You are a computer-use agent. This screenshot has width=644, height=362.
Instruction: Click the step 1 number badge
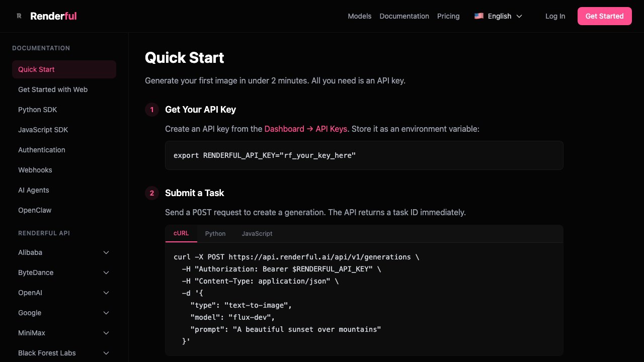point(152,110)
